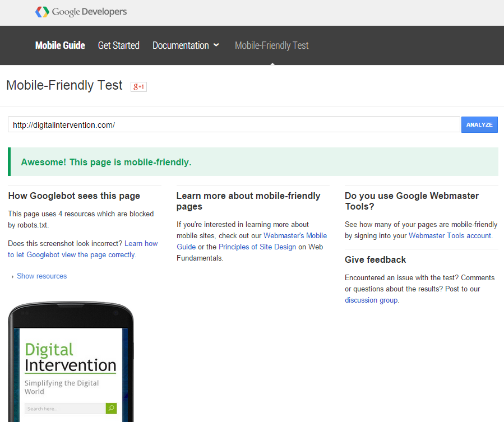Click 'Simplifying the Digital World' tagline in preview
This screenshot has width=504, height=422.
[x=62, y=387]
